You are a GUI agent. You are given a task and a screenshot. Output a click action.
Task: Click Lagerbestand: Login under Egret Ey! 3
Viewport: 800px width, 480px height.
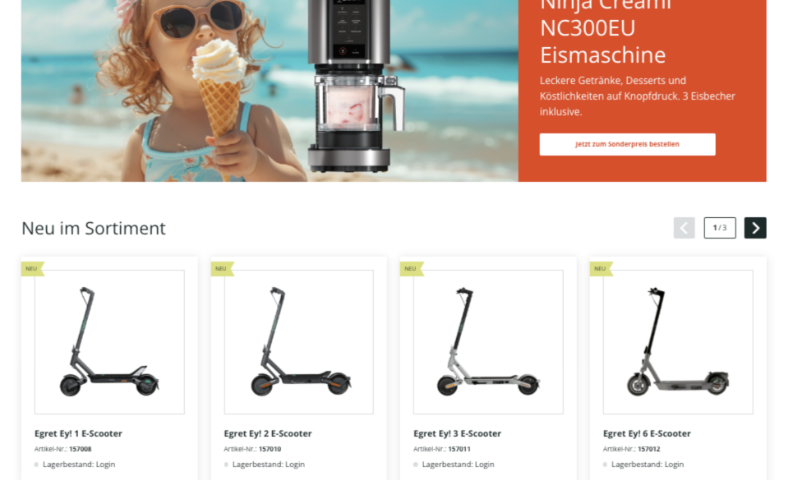(458, 465)
